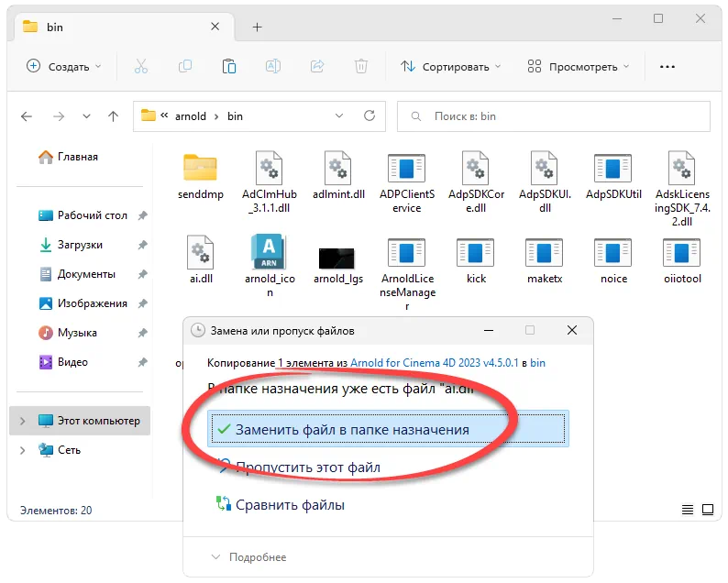Select the kick executable
Viewport: 728px width, 583px height.
[x=476, y=261]
